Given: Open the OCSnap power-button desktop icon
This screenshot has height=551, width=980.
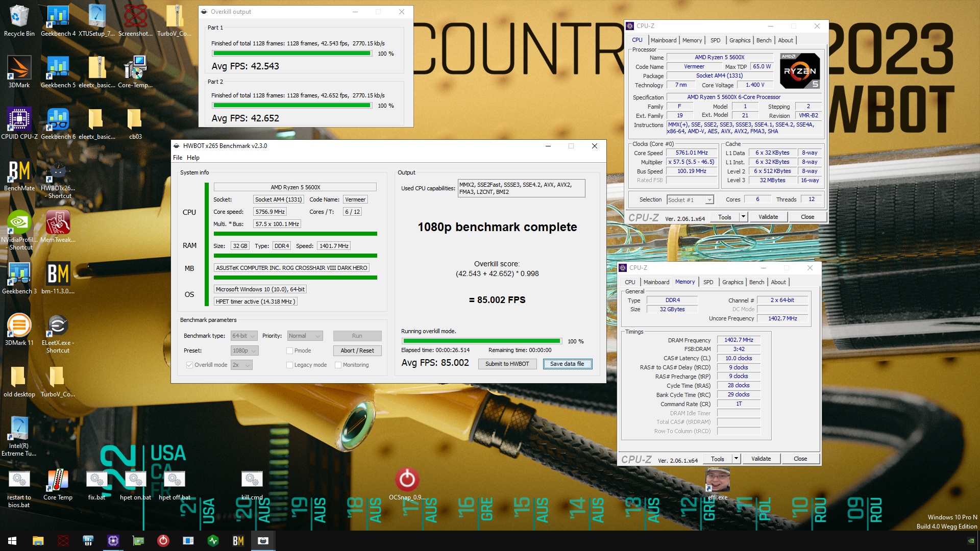Looking at the screenshot, I should pos(407,484).
